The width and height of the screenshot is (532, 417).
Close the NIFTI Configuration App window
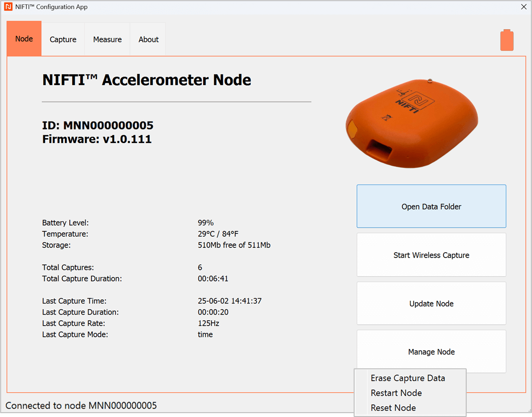point(523,7)
